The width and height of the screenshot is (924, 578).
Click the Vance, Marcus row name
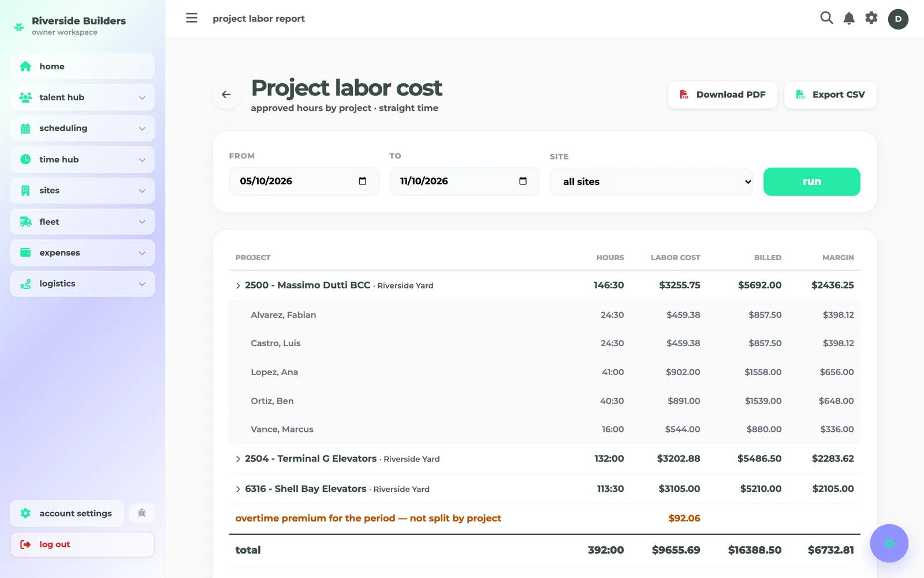click(x=282, y=429)
